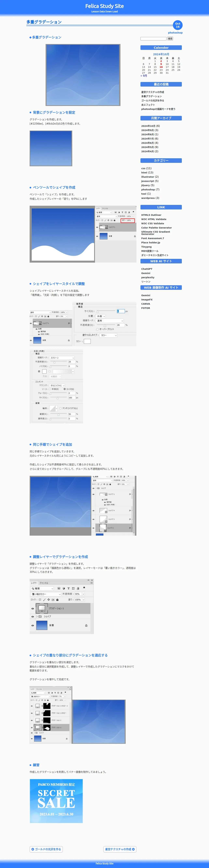Viewport: 209px width, 868px height.
Task: Switch to レイヤー tab in 30% opacity layers panel
Action: click(34, 583)
